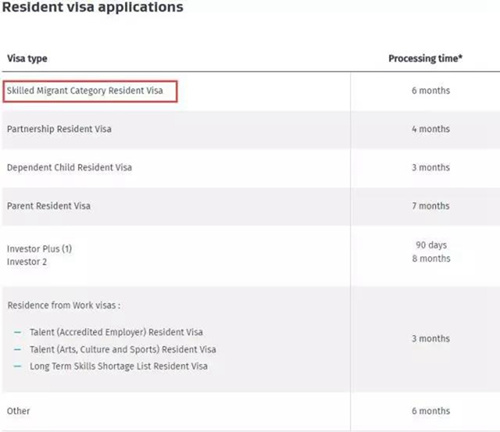This screenshot has width=500, height=432.
Task: Click the Processing time column header
Action: (425, 59)
